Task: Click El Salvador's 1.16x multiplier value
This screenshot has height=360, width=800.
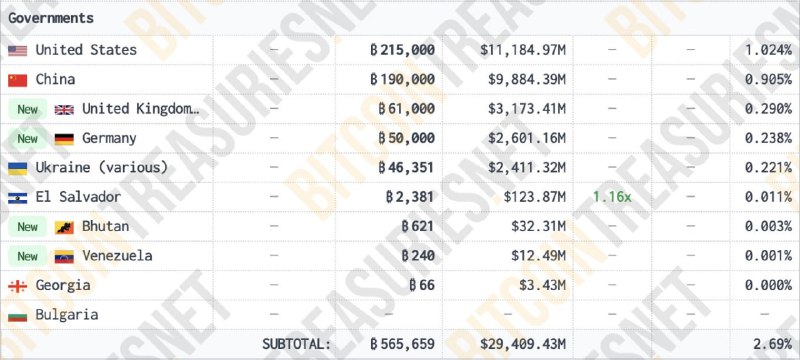Action: [612, 197]
